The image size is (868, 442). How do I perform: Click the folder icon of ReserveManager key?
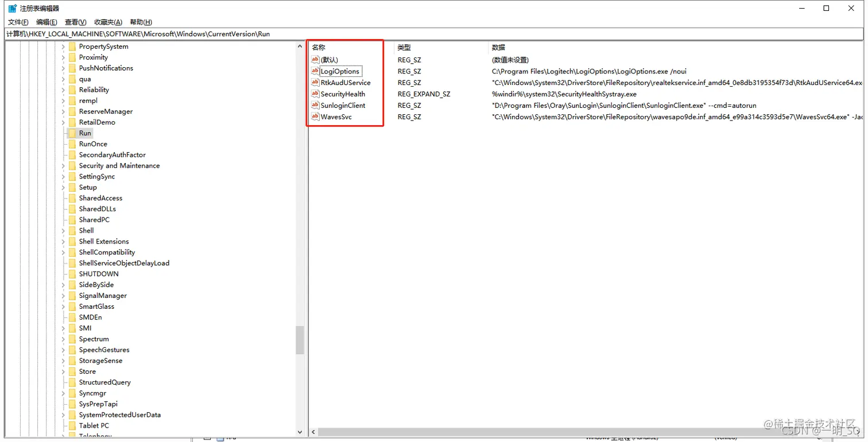pos(72,111)
